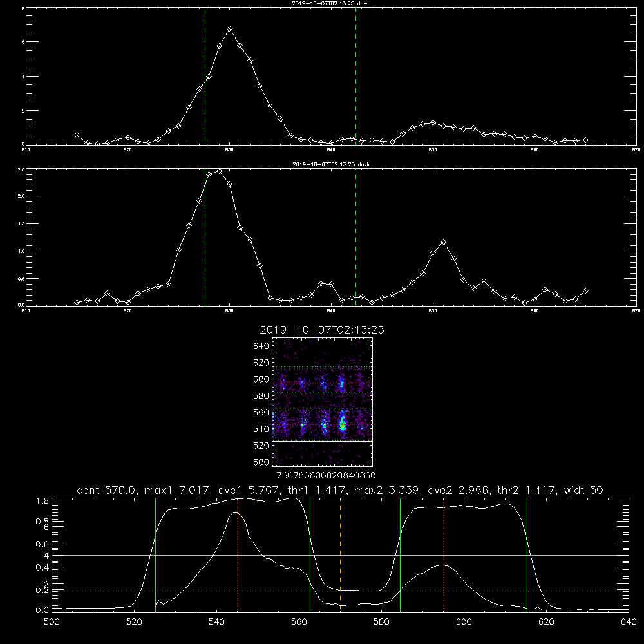
Task: Click spectrogram y-axis label 580
Action: click(x=261, y=396)
